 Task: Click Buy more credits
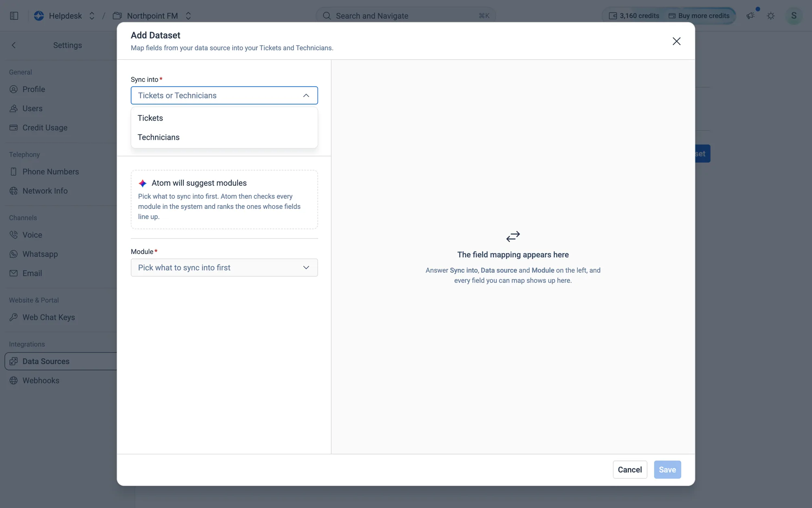click(699, 16)
